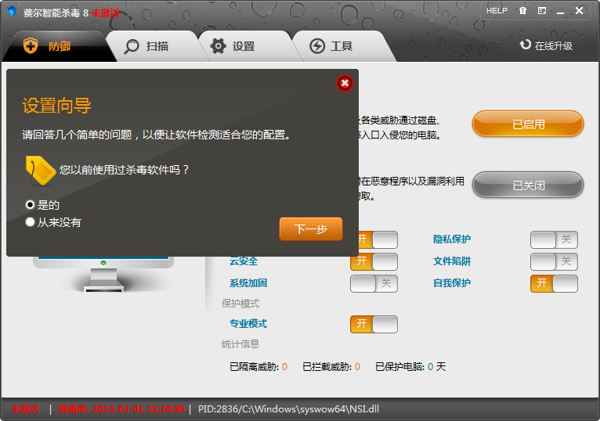This screenshot has height=421, width=600.
Task: Enable the 系统加固 switch
Action: pos(373,283)
